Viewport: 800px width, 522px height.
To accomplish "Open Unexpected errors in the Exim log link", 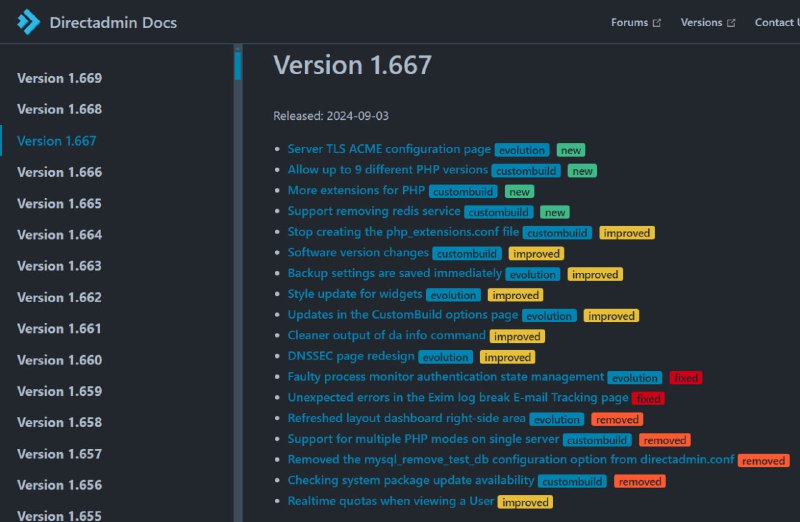I will 458,397.
